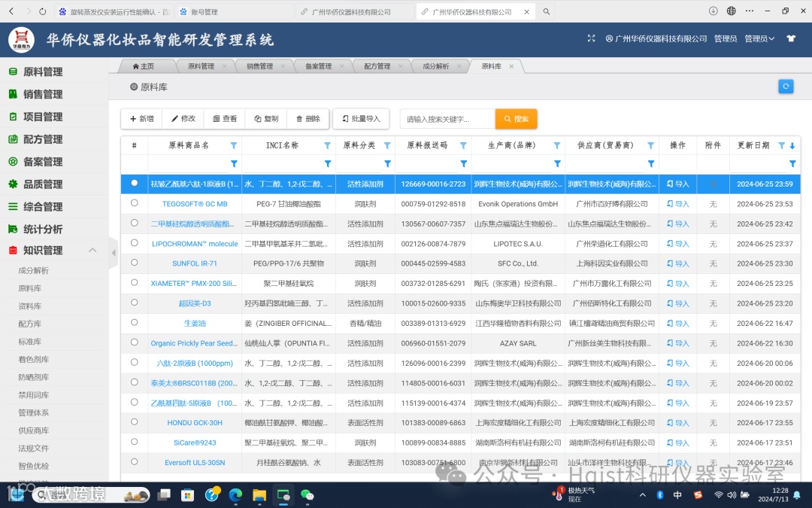812x508 pixels.
Task: Click the Windows taskbar search box
Action: pyautogui.click(x=91, y=495)
